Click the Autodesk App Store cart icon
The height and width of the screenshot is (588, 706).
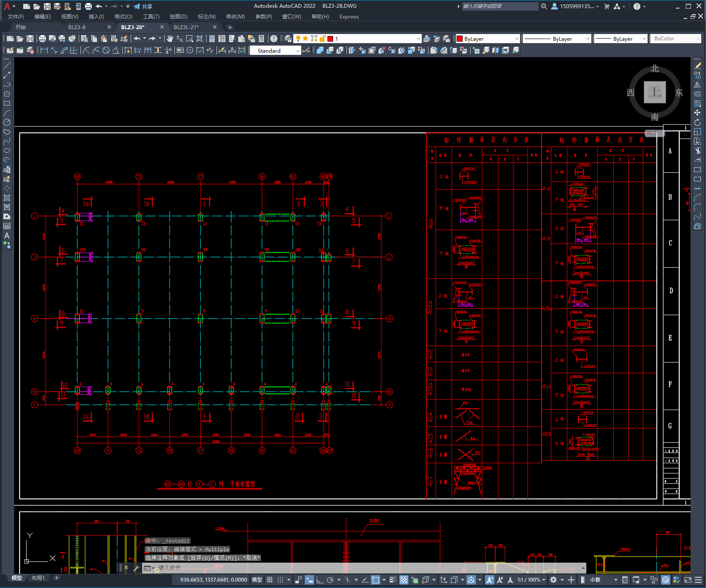pyautogui.click(x=607, y=6)
